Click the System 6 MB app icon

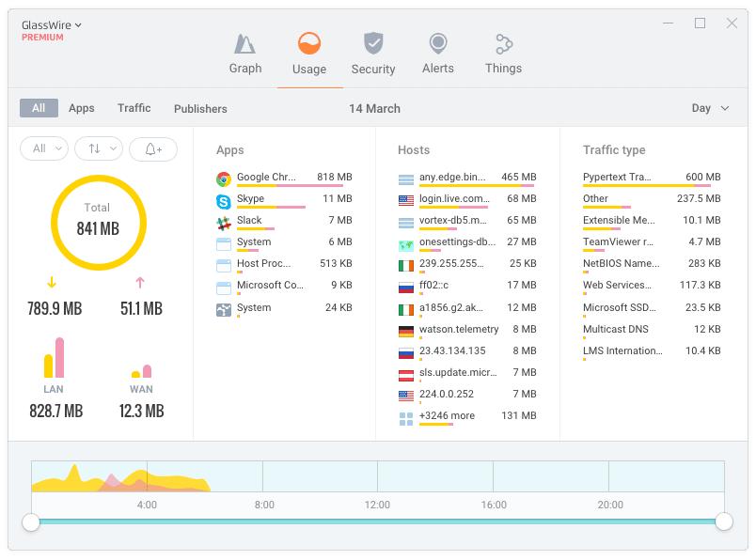[223, 244]
